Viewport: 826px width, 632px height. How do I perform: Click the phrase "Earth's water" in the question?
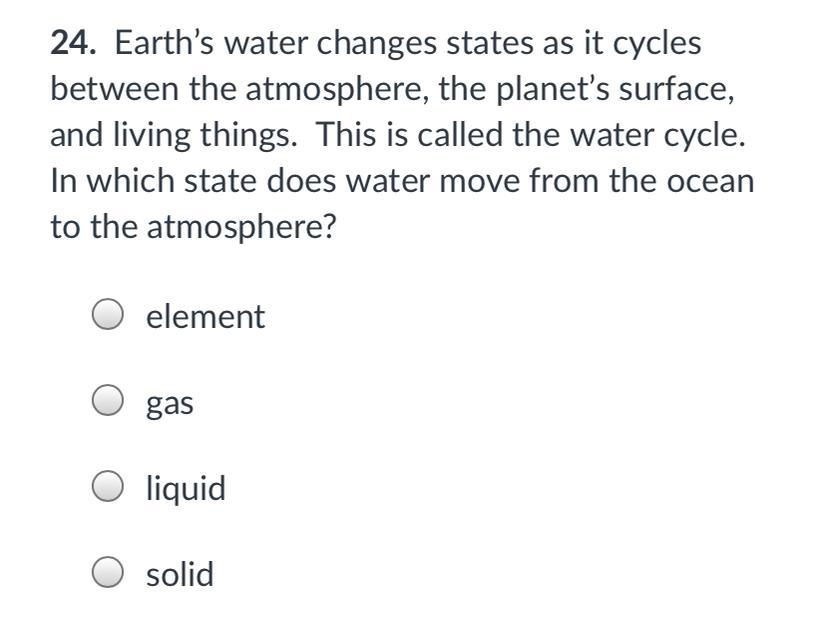[x=202, y=44]
